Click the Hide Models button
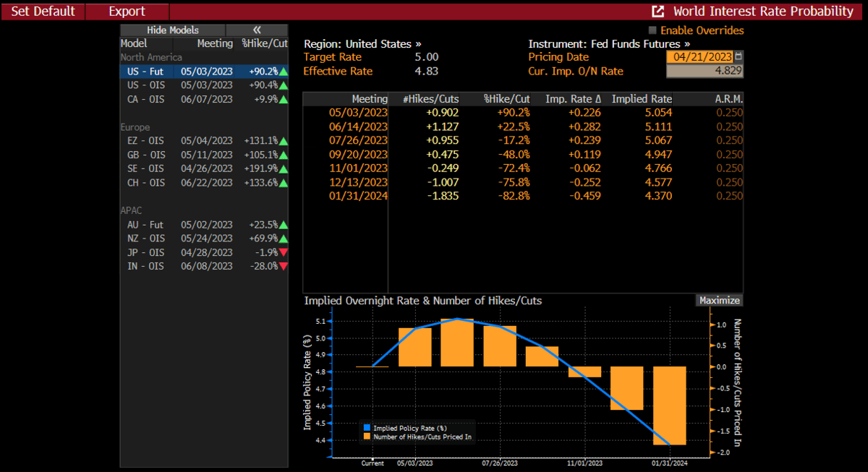The height and width of the screenshot is (472, 868). coord(173,30)
